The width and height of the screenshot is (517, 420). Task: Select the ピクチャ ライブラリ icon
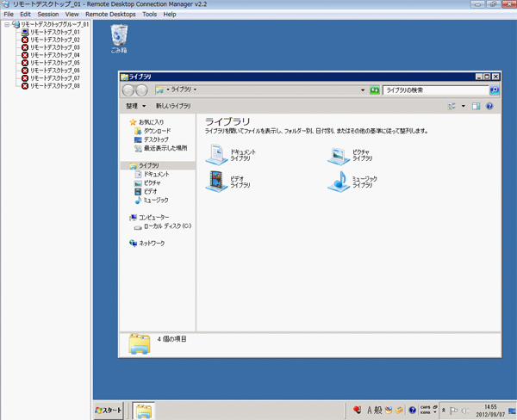tap(350, 155)
